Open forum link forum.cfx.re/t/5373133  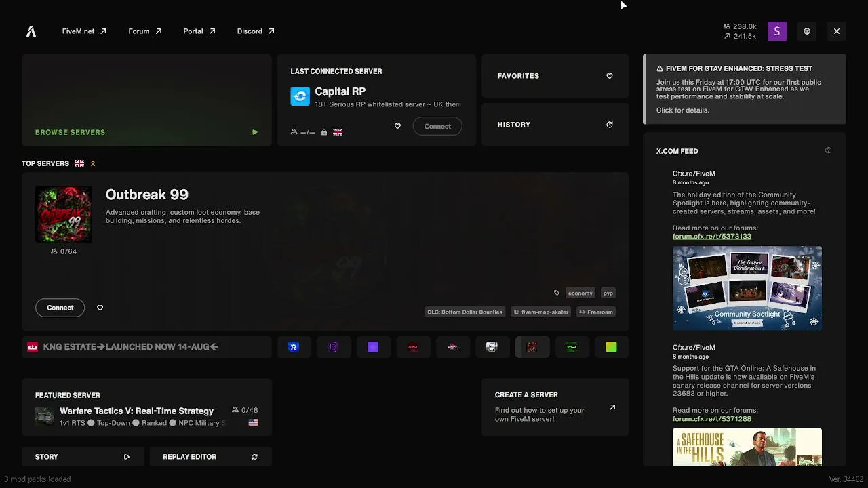point(712,237)
